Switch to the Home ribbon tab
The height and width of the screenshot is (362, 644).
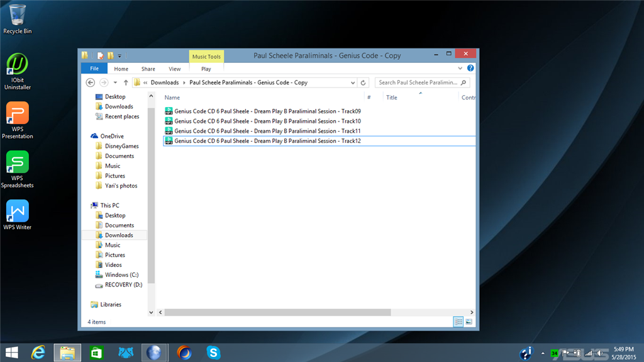click(121, 69)
